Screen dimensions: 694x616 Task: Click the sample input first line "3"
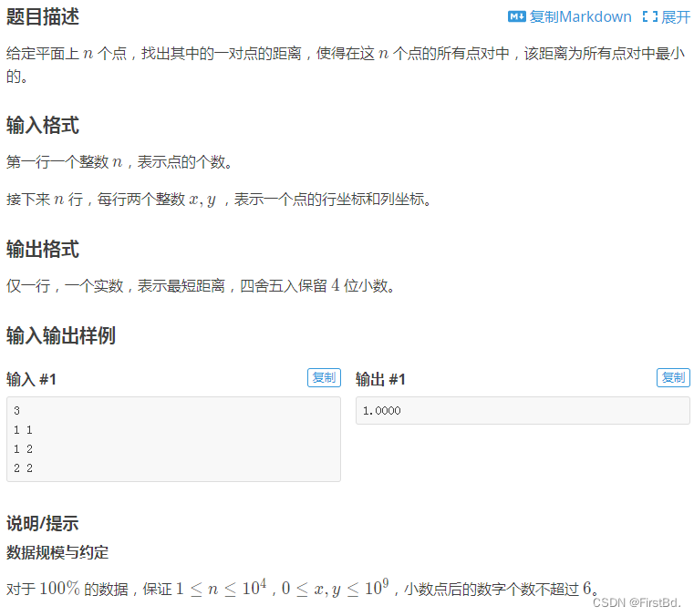click(x=16, y=411)
